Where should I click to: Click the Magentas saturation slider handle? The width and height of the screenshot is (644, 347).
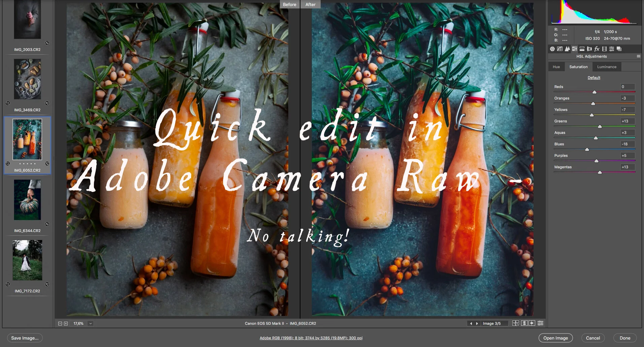(x=600, y=172)
